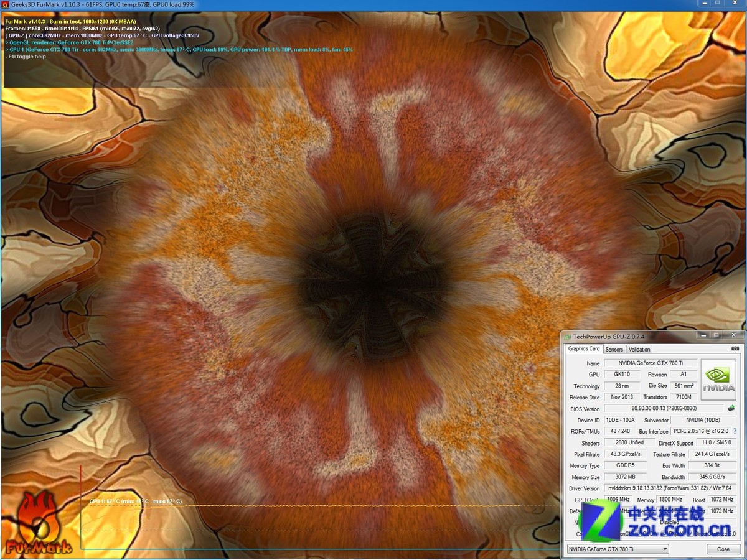
Task: Select the 345.6 GB/s bandwidth field
Action: [x=712, y=477]
